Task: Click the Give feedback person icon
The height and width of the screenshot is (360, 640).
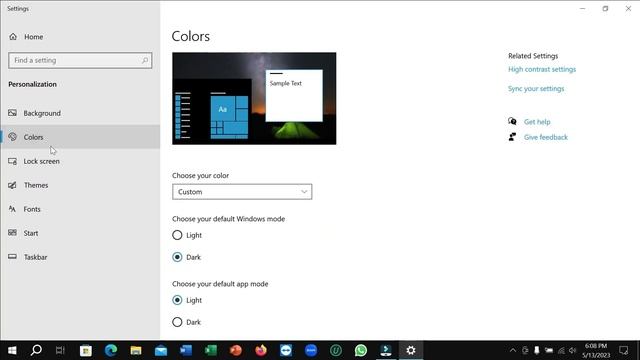Action: (x=512, y=137)
